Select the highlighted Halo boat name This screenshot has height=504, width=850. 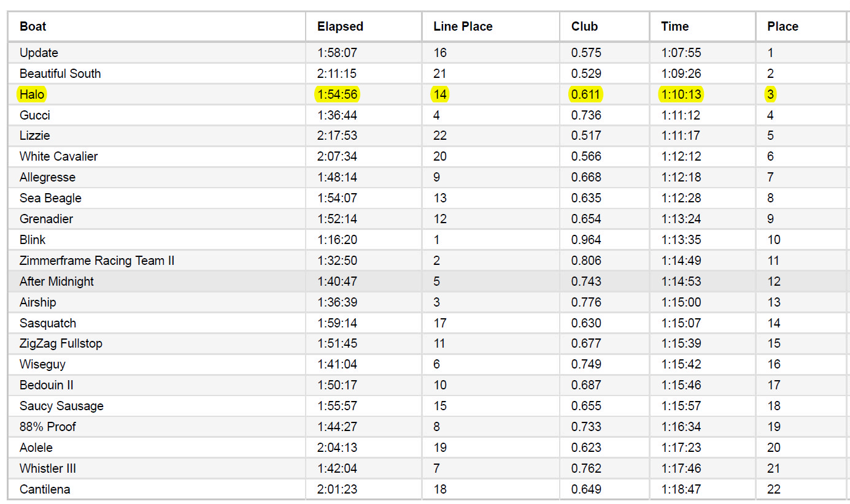[32, 94]
